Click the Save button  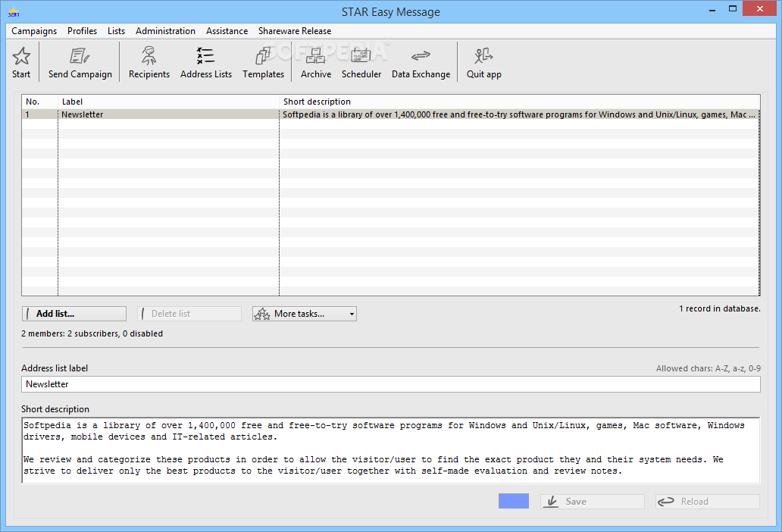tap(593, 502)
